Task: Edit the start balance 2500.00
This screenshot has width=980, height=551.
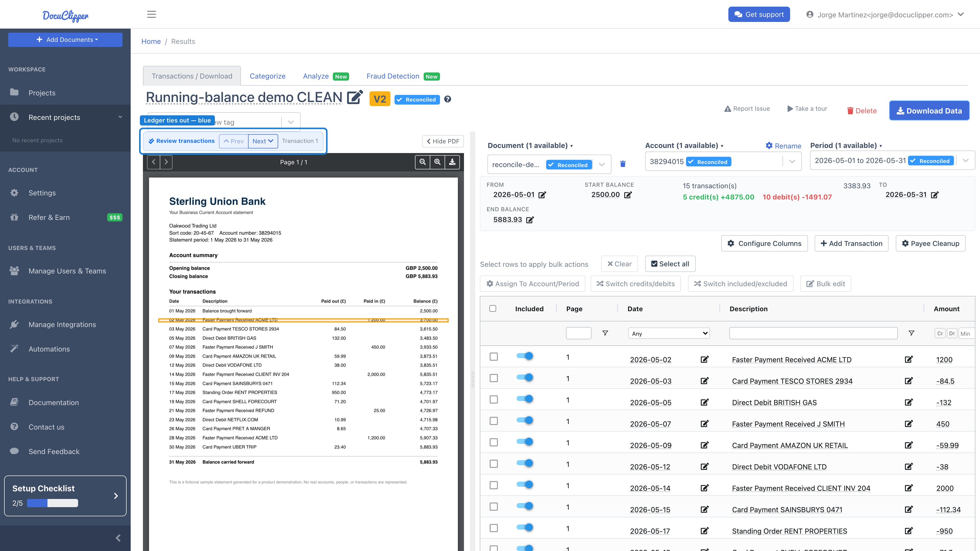Action: [628, 195]
